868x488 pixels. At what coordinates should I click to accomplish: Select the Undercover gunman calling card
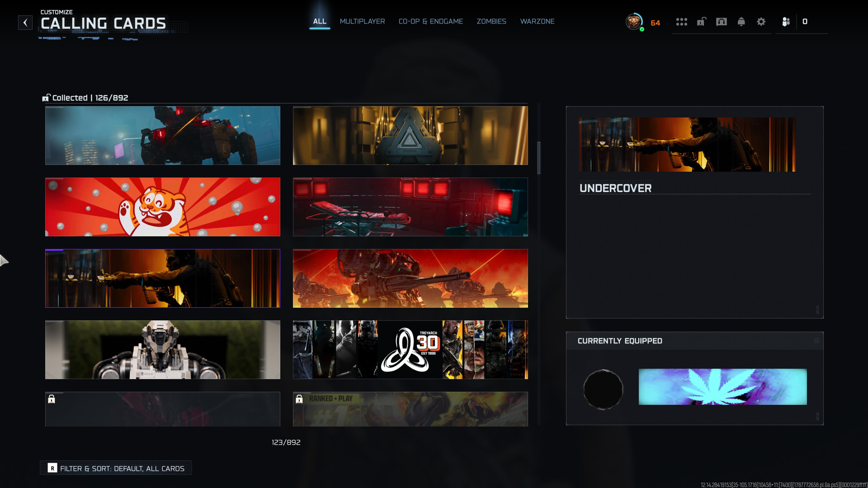tap(163, 278)
